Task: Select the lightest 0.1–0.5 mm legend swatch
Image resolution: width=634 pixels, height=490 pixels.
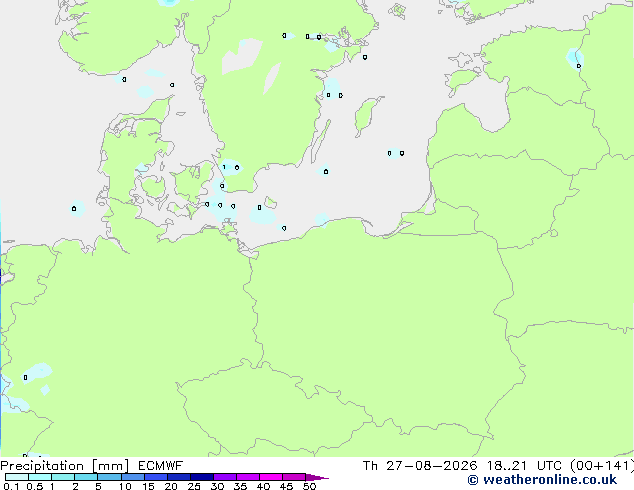Action: pyautogui.click(x=17, y=477)
